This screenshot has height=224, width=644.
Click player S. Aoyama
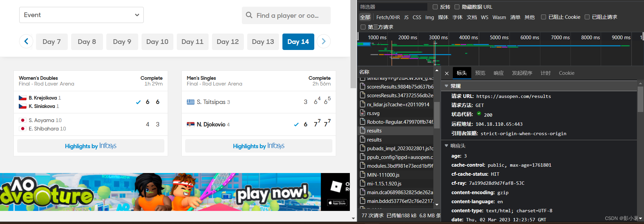(41, 120)
